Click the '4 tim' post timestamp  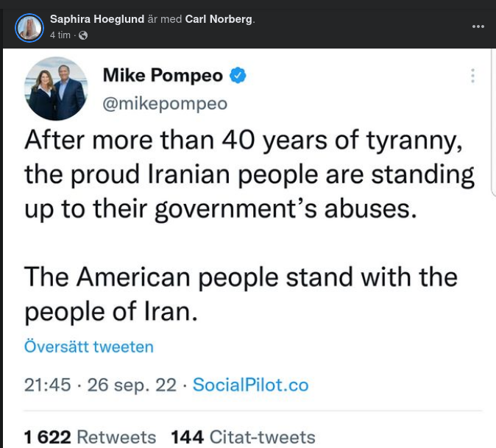point(60,35)
